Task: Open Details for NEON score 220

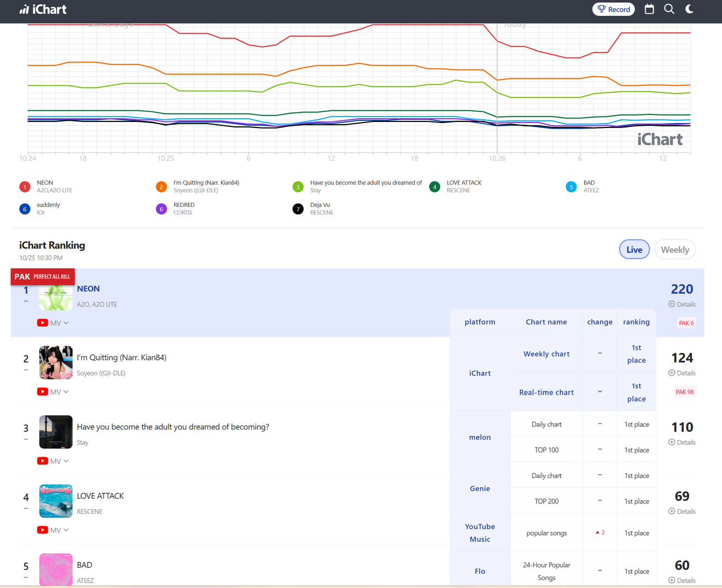Action: (682, 304)
